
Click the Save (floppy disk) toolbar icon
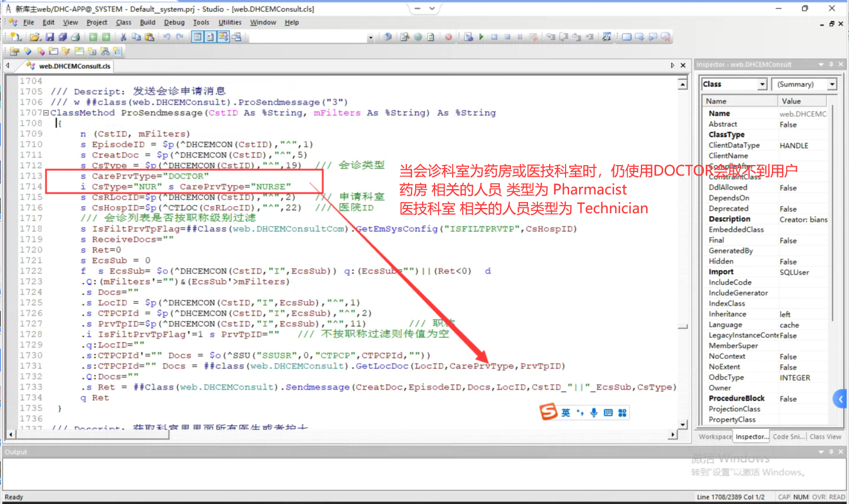pyautogui.click(x=50, y=37)
